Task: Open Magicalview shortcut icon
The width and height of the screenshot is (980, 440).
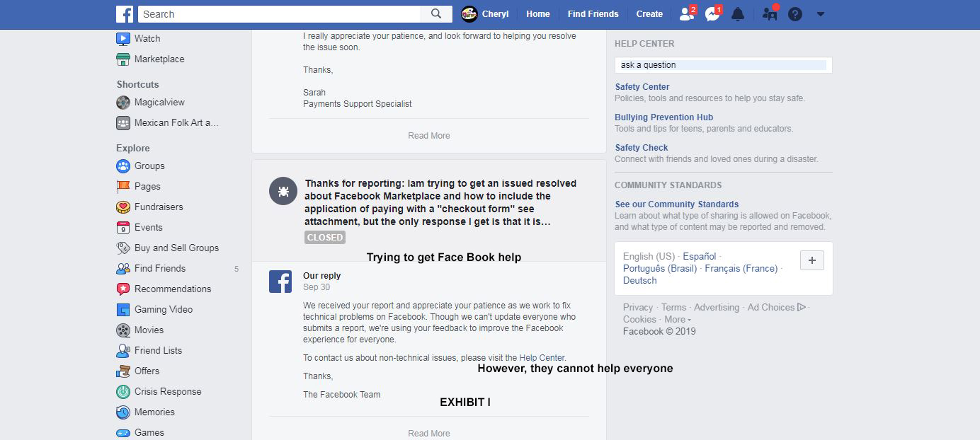Action: click(123, 103)
